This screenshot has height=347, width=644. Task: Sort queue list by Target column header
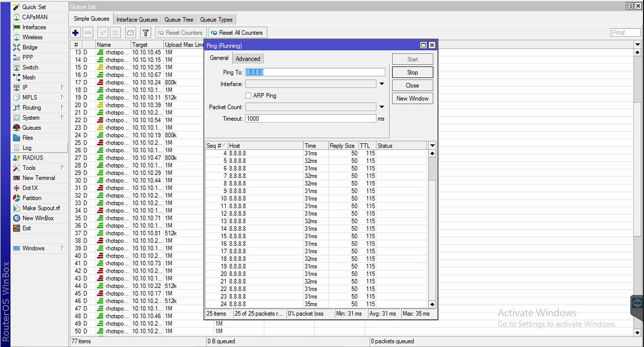pos(147,44)
